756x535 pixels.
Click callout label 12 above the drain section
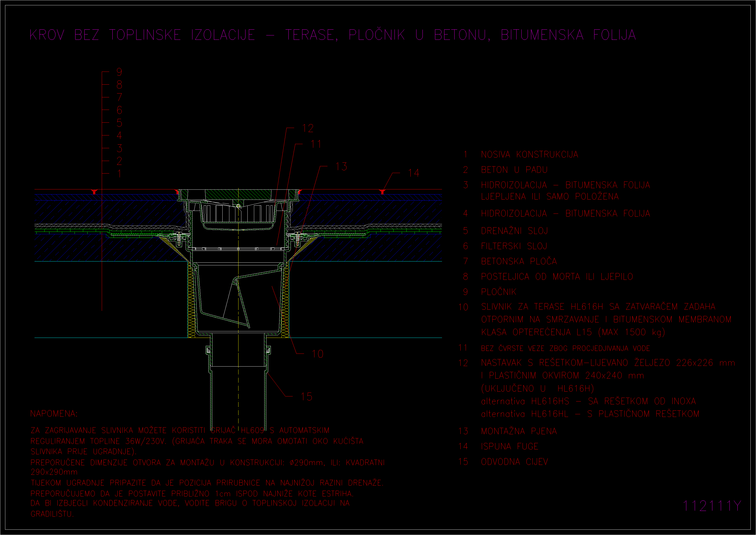click(x=308, y=128)
